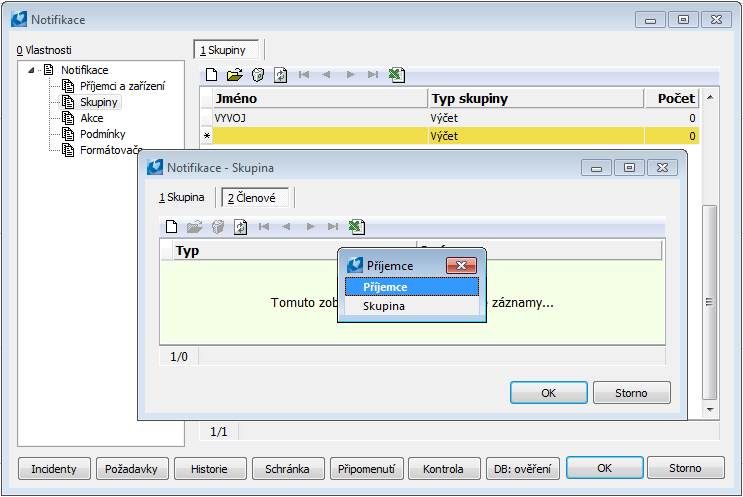Select Skupiny tree item
Viewport: 743px width, 497px height.
(x=99, y=102)
